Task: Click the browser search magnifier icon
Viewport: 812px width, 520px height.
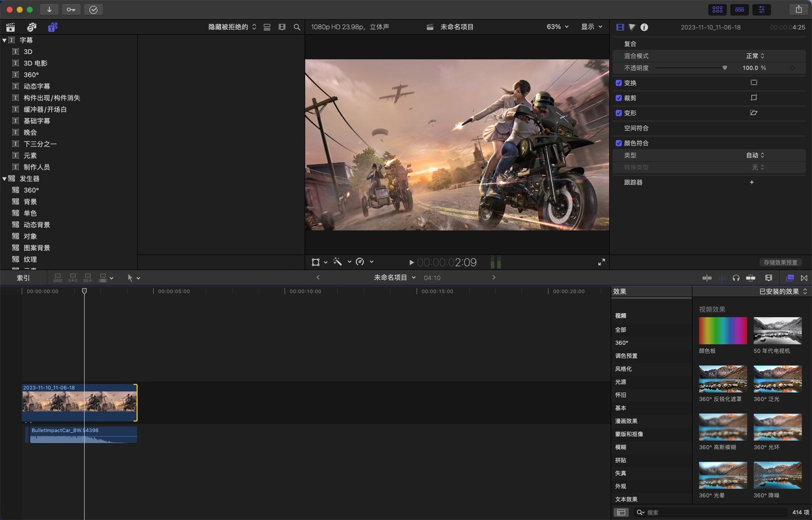Action: pyautogui.click(x=297, y=27)
